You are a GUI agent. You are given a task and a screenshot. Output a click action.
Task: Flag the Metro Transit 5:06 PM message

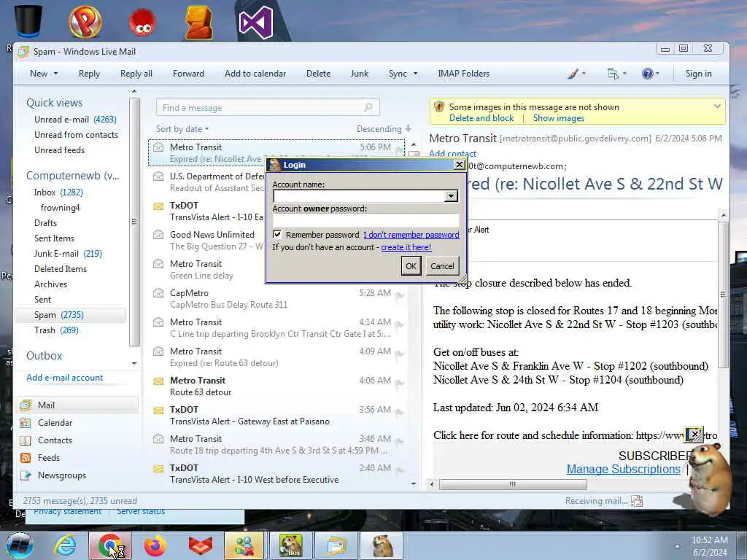[399, 150]
